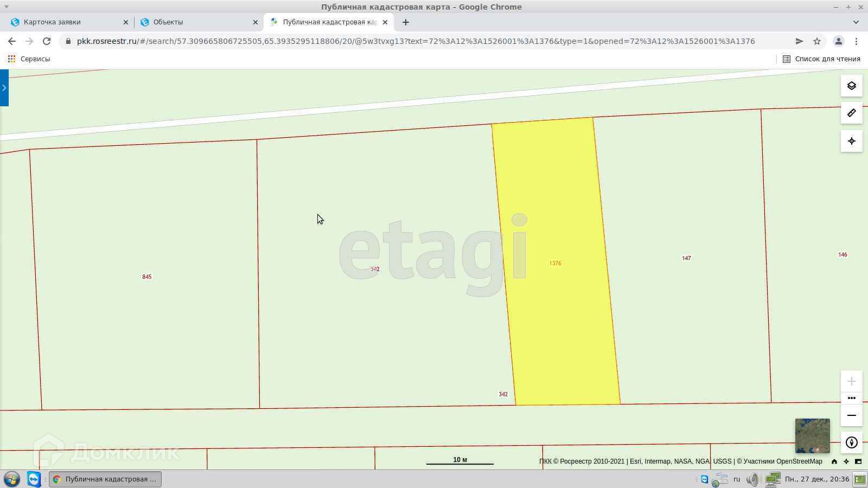View site security lock information
This screenshot has width=868, height=488.
click(68, 41)
